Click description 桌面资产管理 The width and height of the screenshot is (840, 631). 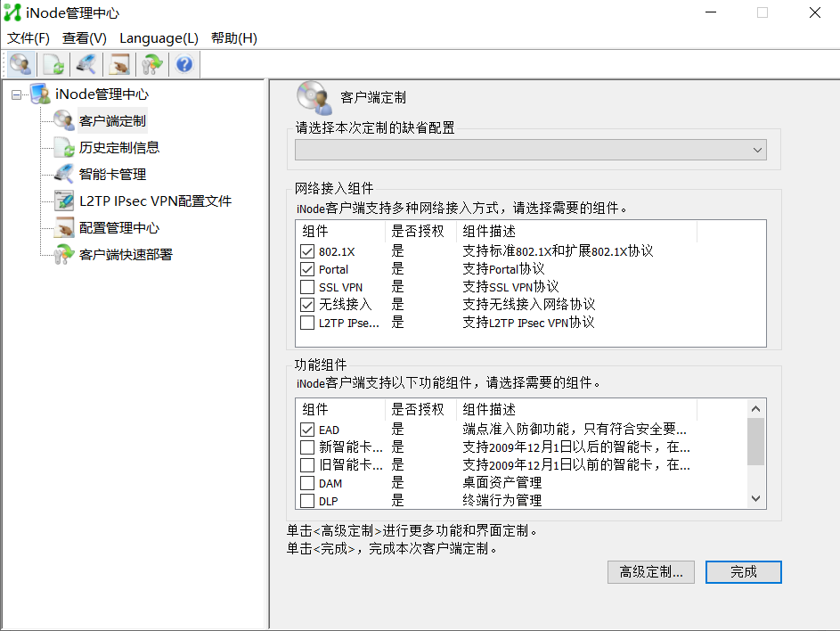coord(502,483)
